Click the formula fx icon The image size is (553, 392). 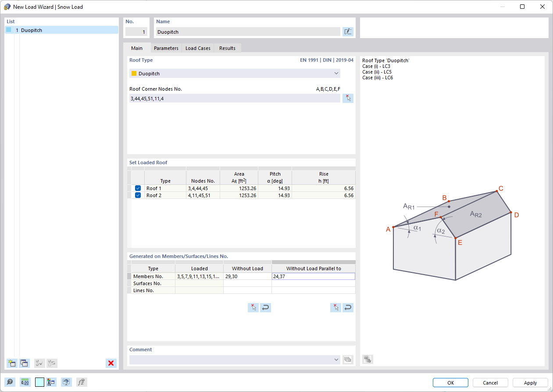(82, 382)
